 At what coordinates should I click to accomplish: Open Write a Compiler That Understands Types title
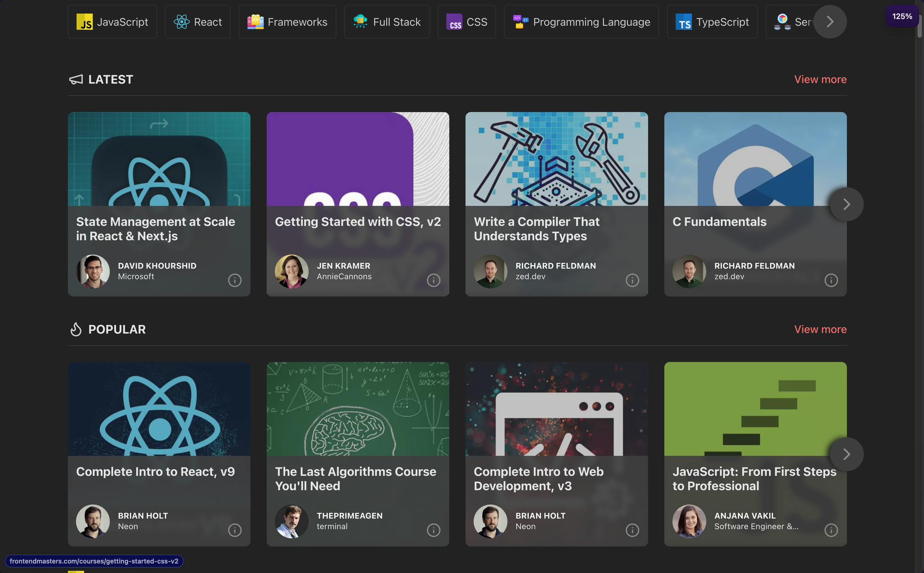click(537, 229)
